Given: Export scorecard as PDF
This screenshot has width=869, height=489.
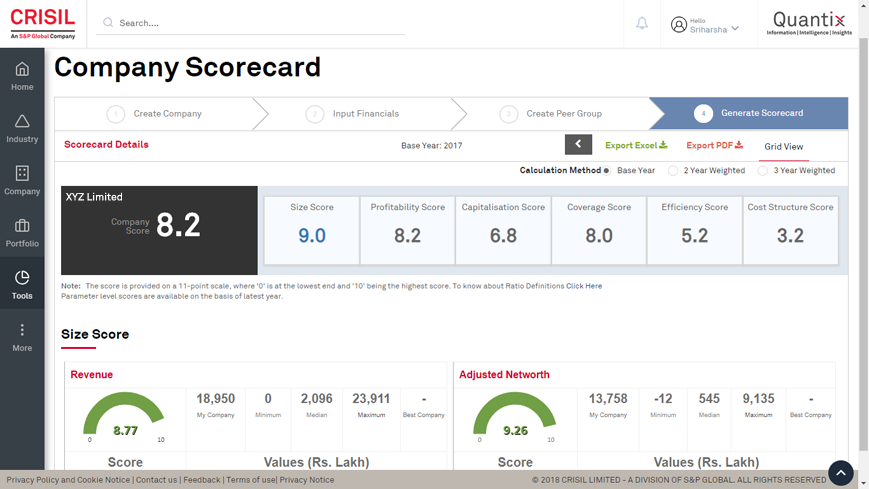Looking at the screenshot, I should point(714,146).
